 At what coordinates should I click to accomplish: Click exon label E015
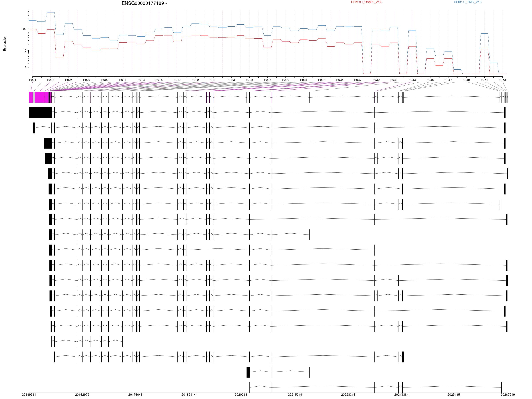[159, 80]
